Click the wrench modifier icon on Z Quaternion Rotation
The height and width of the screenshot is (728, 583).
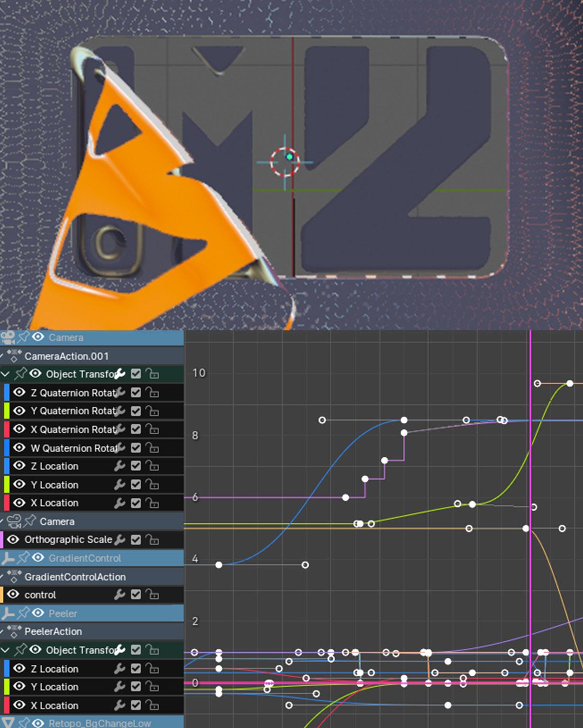(119, 392)
